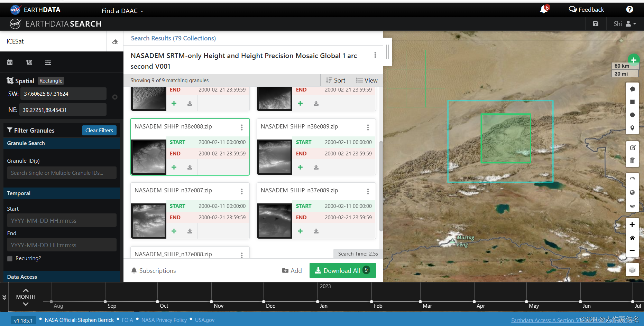
Task: Switch to geographic map projection
Action: coord(632,192)
